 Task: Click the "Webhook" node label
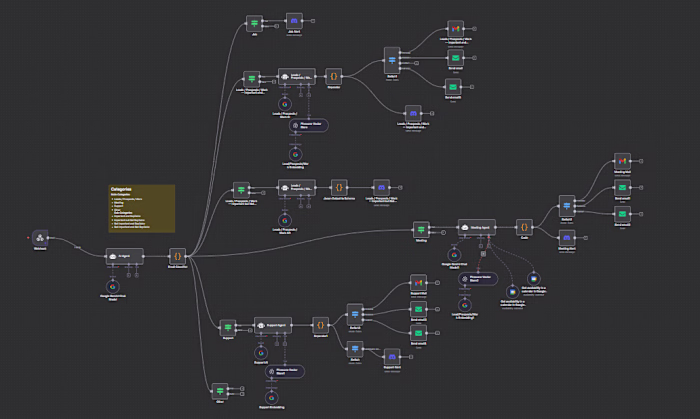click(40, 249)
